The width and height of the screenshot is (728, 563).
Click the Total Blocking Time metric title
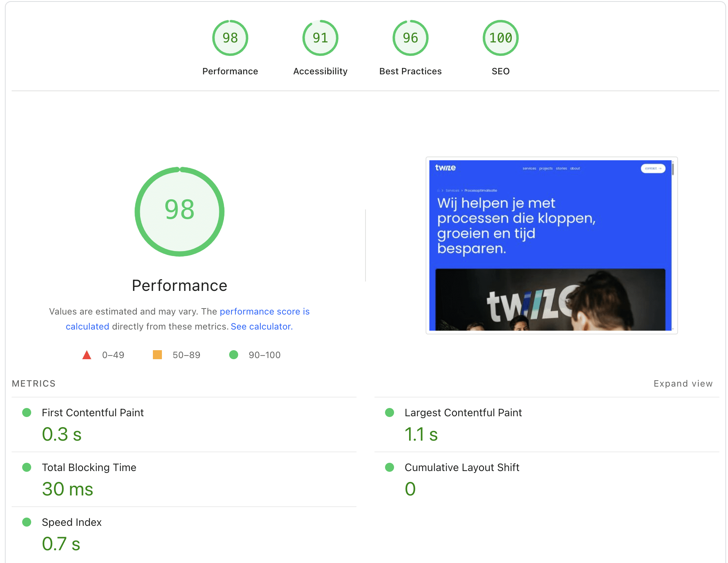(x=89, y=467)
